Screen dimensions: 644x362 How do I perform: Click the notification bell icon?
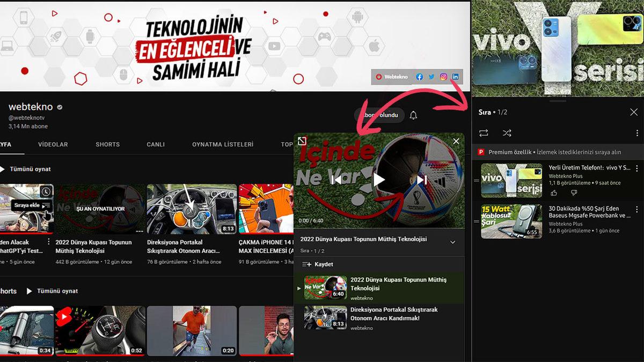coord(413,115)
